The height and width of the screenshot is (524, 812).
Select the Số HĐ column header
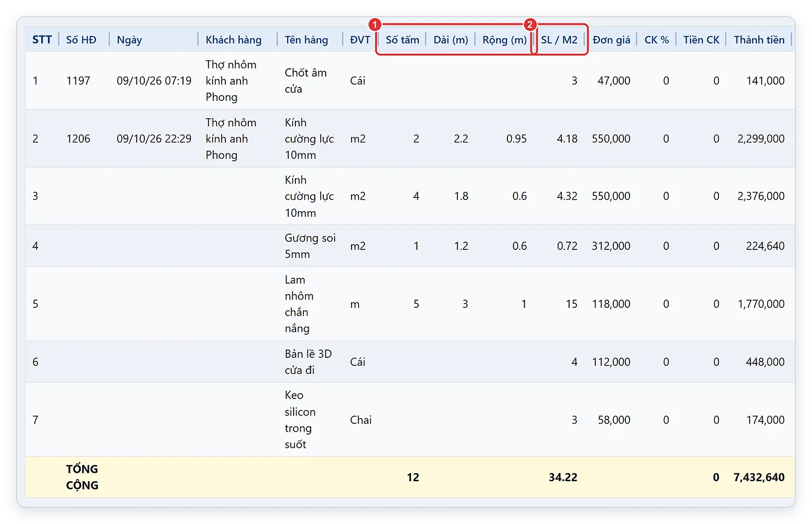tap(82, 40)
